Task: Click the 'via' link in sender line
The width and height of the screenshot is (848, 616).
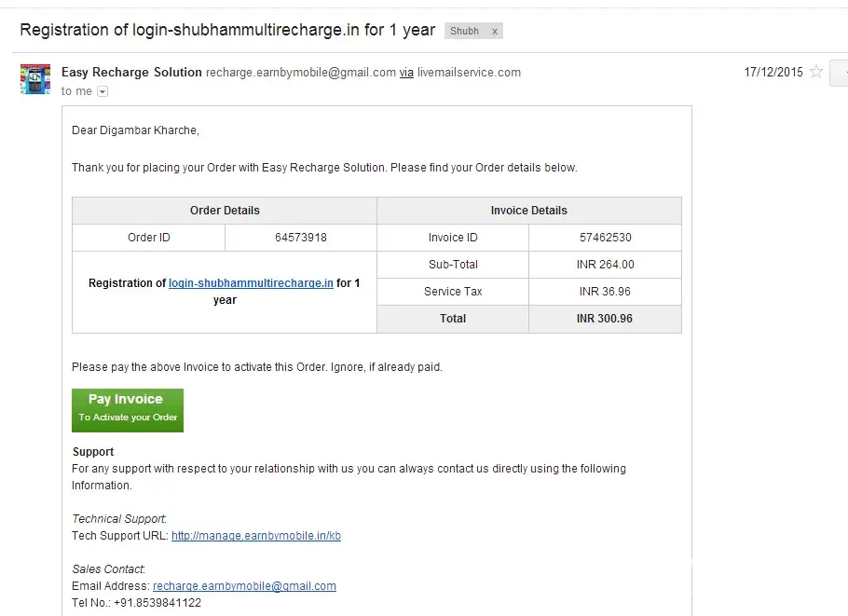Action: coord(406,73)
